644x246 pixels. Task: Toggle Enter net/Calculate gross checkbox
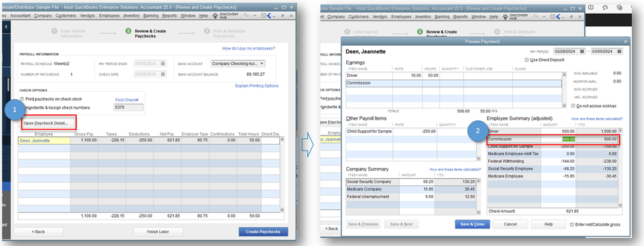pos(572,225)
